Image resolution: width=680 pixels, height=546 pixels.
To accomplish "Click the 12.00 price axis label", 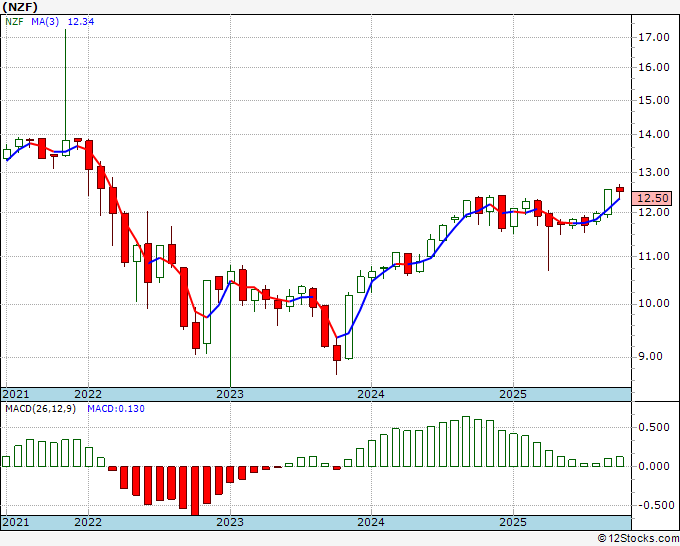I will [x=654, y=212].
